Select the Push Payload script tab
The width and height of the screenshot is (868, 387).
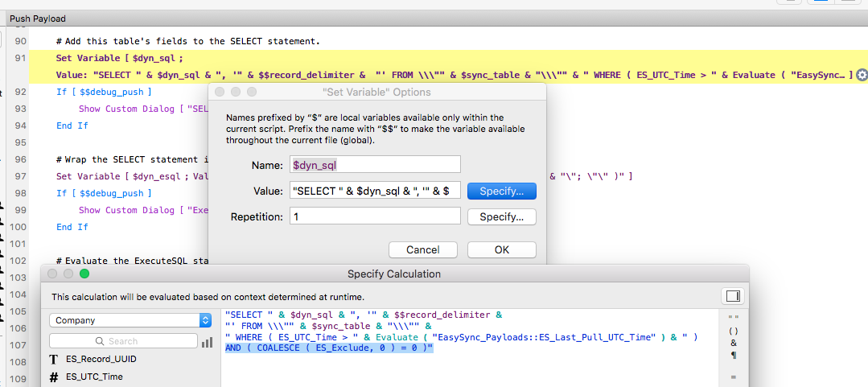coord(38,19)
